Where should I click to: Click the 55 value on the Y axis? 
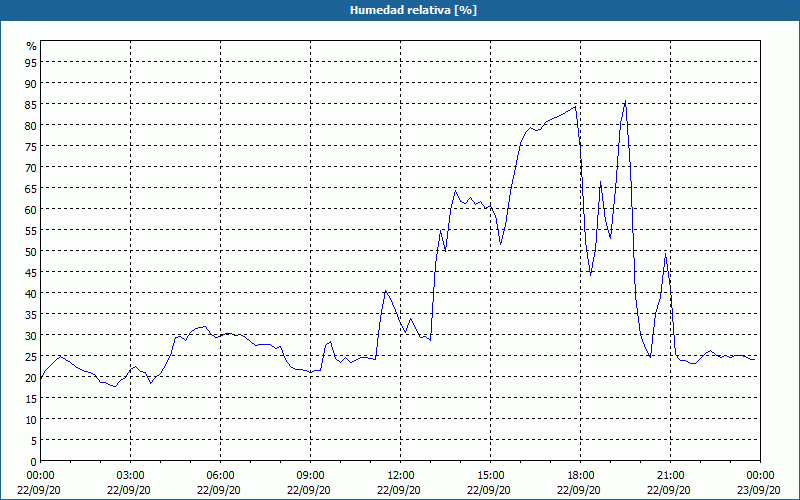(31, 231)
